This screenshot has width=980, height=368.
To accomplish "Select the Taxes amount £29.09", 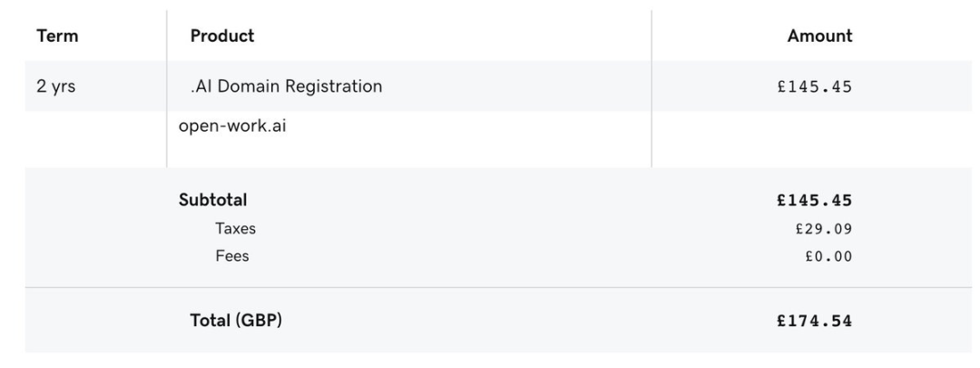I will point(823,229).
